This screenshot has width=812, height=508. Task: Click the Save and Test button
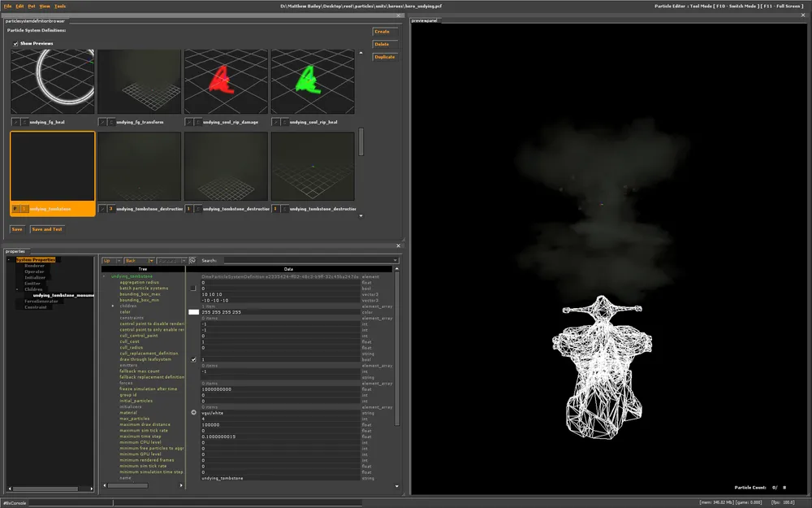(x=47, y=229)
